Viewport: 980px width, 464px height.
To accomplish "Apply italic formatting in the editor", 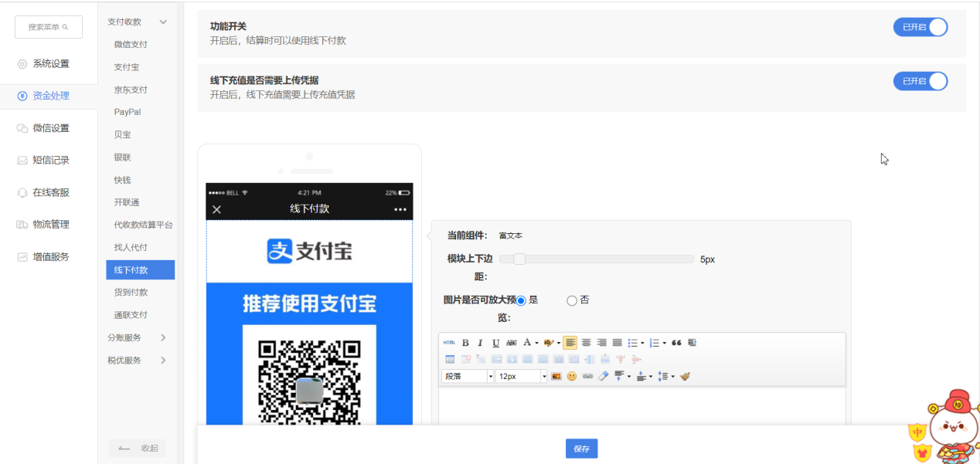I will pos(480,343).
